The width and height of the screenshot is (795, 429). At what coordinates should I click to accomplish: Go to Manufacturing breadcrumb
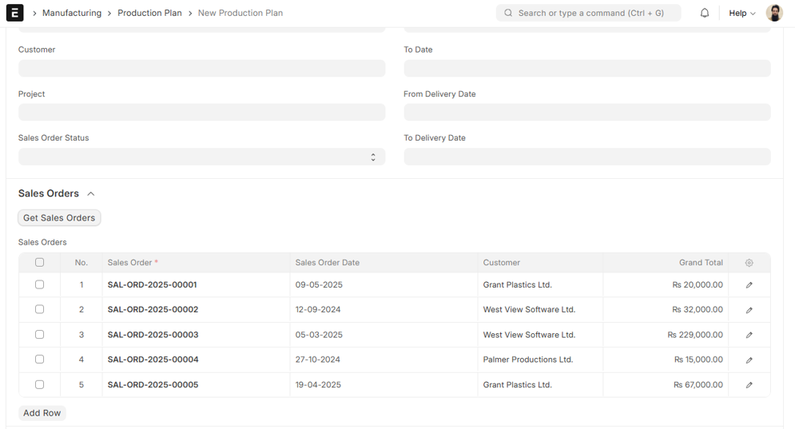pos(72,13)
